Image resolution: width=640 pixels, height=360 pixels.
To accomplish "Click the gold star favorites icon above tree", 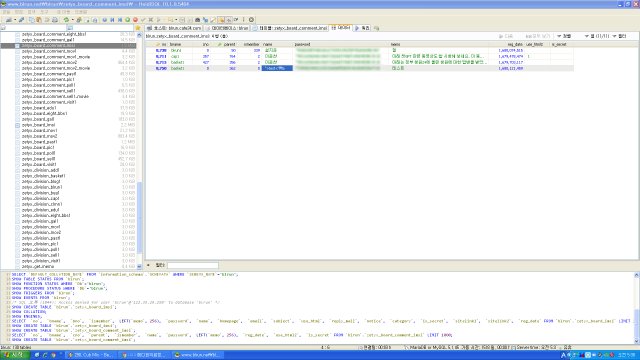I will 138,28.
